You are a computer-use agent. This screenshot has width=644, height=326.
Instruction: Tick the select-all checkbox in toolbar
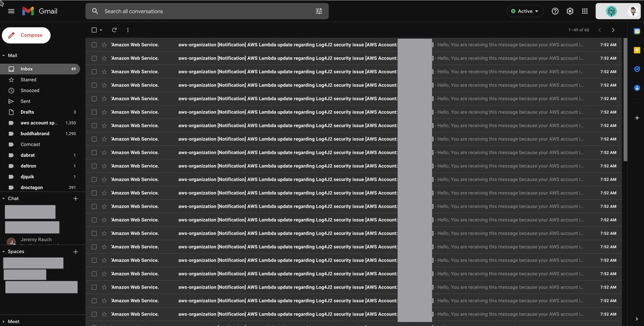point(94,30)
